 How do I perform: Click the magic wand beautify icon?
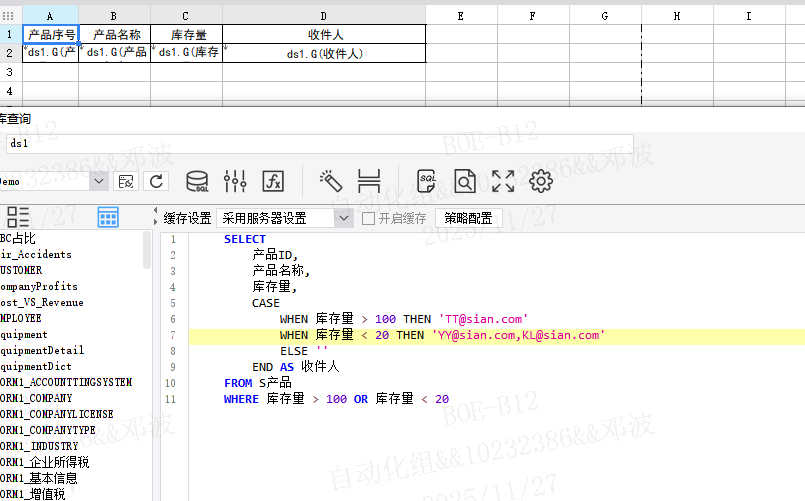(x=330, y=181)
